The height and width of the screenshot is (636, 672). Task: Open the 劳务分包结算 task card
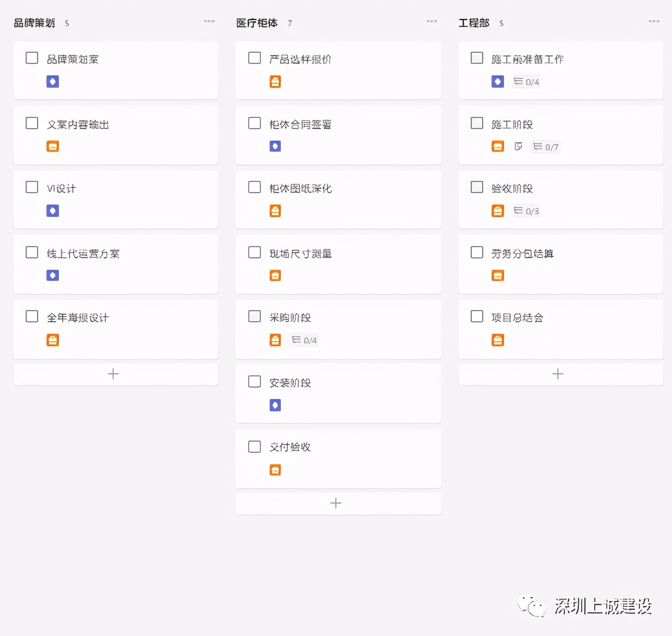560,263
